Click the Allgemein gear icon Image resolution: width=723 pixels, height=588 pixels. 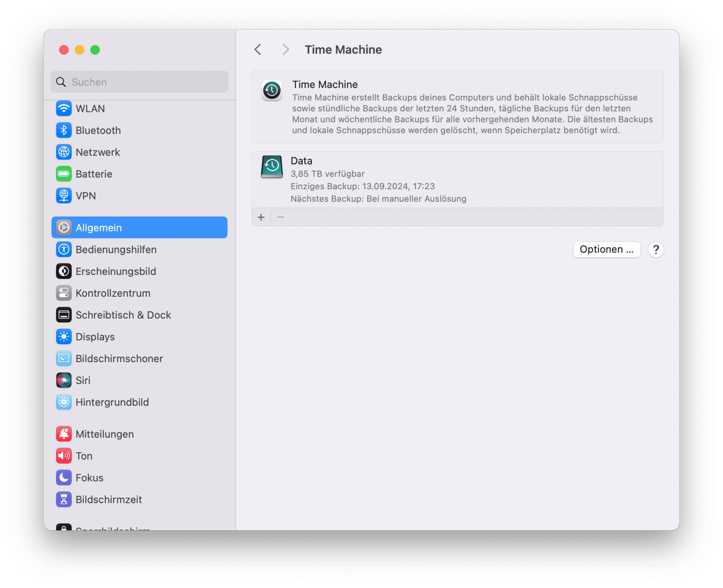64,228
